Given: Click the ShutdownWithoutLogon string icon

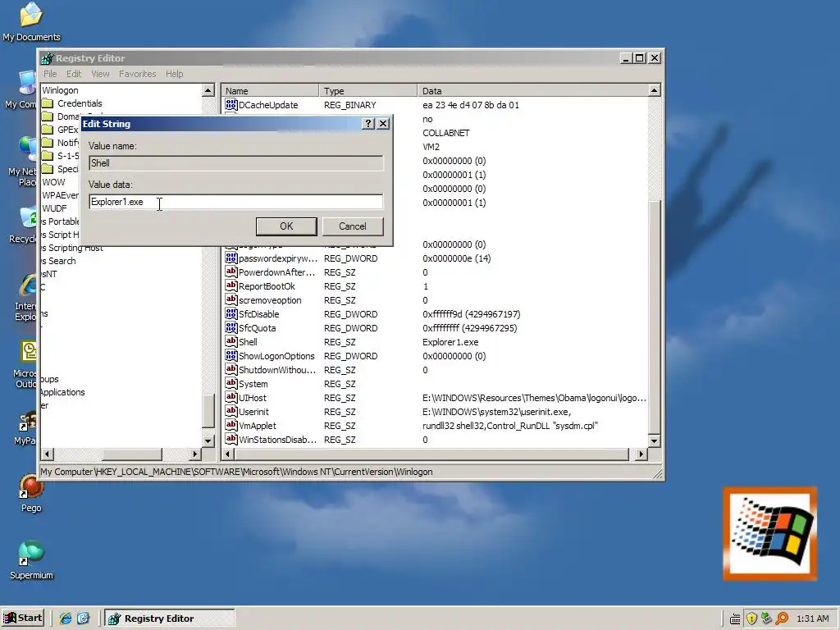Looking at the screenshot, I should pyautogui.click(x=231, y=369).
